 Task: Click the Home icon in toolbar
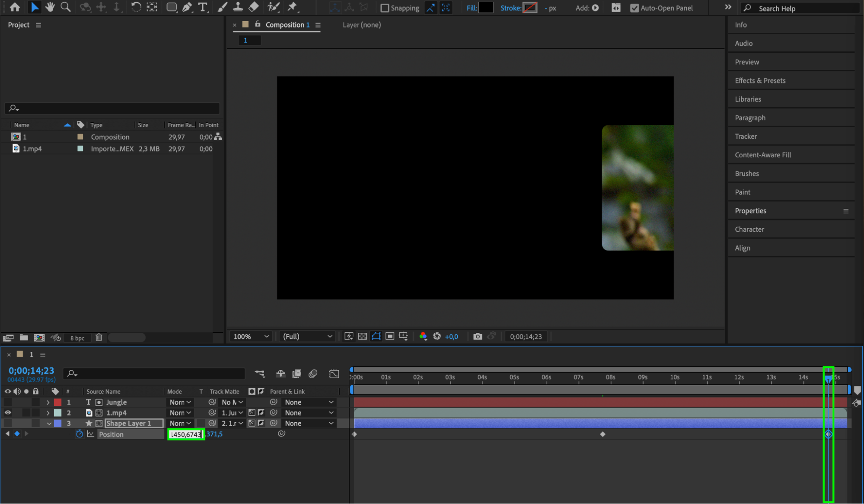pos(15,7)
